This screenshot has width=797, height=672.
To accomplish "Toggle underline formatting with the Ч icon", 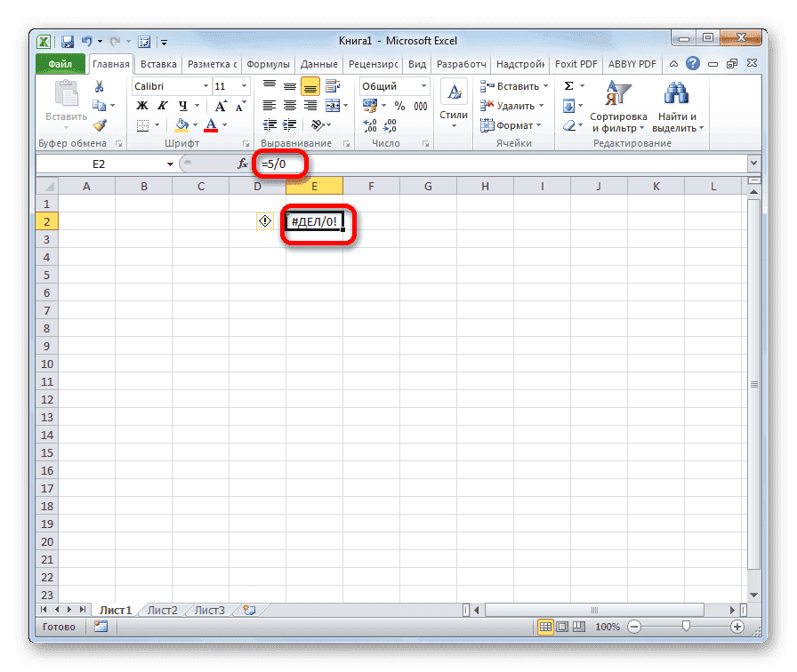I will (184, 105).
